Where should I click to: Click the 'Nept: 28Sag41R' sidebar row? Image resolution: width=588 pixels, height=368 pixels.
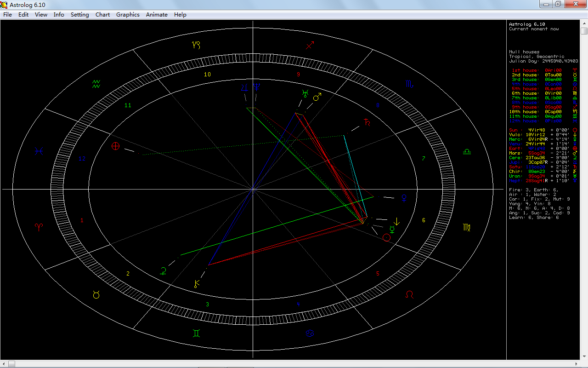pos(543,181)
